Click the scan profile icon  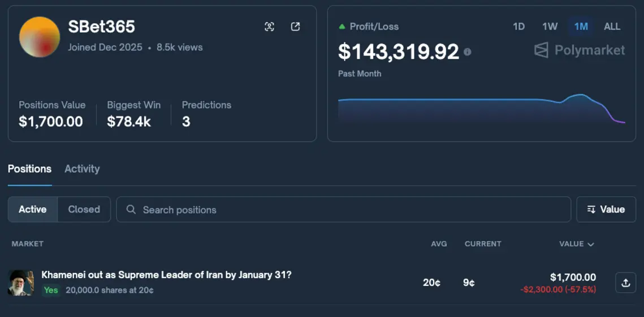[269, 27]
